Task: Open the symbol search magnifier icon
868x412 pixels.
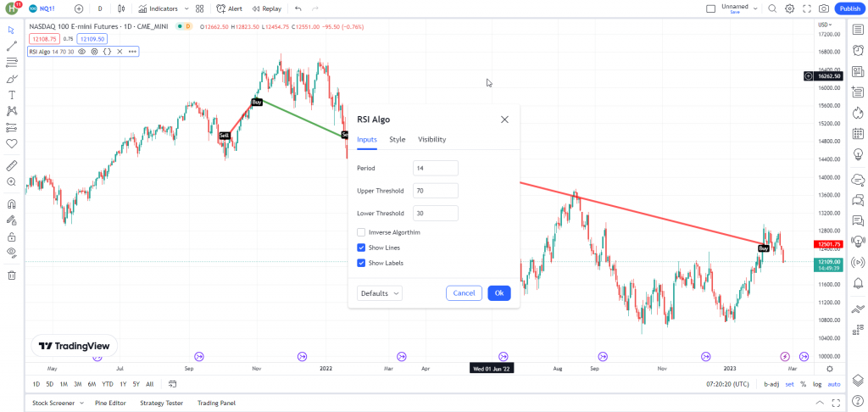Action: point(772,8)
